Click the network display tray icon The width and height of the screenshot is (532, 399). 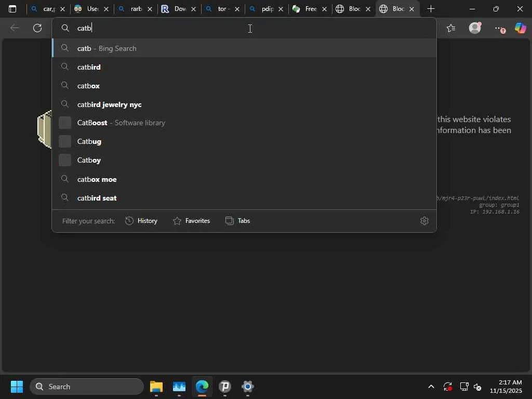(x=464, y=387)
